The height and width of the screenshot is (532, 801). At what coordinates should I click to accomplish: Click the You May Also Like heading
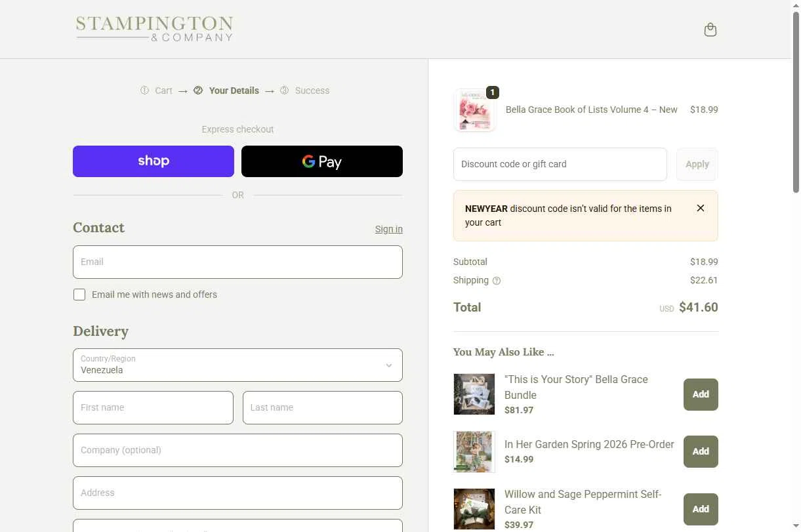[504, 352]
